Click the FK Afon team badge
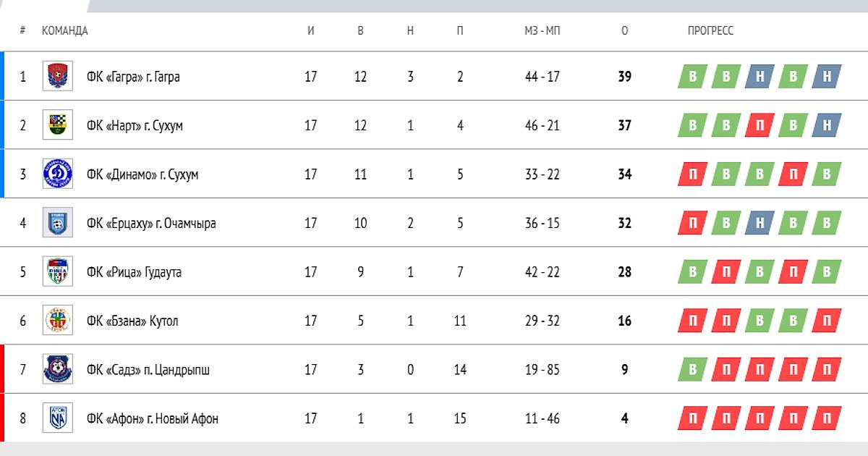 pos(57,418)
